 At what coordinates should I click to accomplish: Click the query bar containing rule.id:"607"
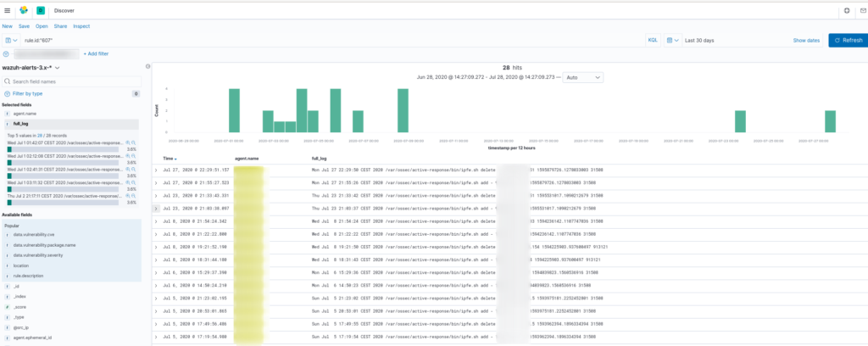332,41
